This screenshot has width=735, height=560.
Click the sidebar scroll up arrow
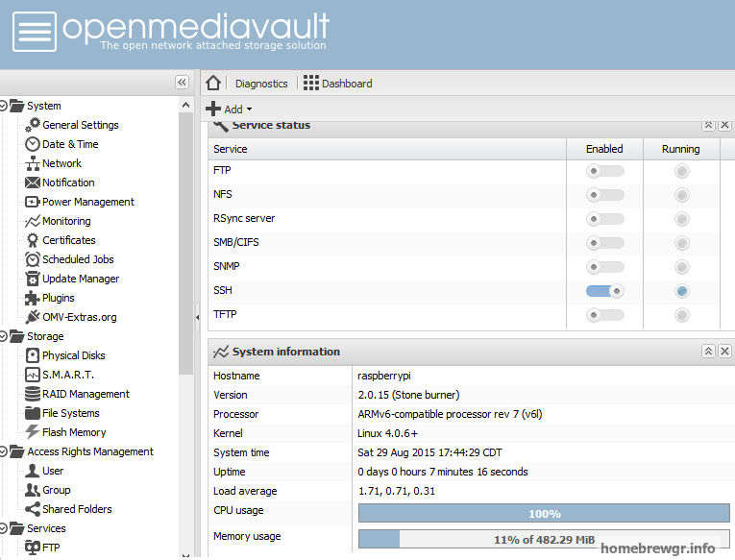(x=185, y=105)
